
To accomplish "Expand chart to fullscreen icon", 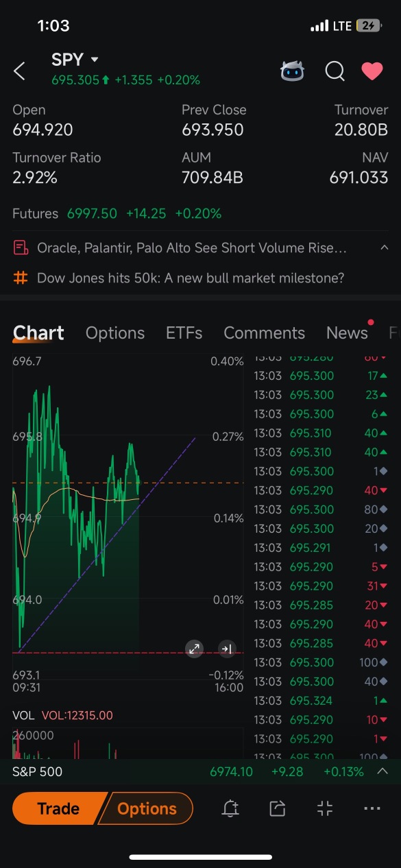I will 195,649.
